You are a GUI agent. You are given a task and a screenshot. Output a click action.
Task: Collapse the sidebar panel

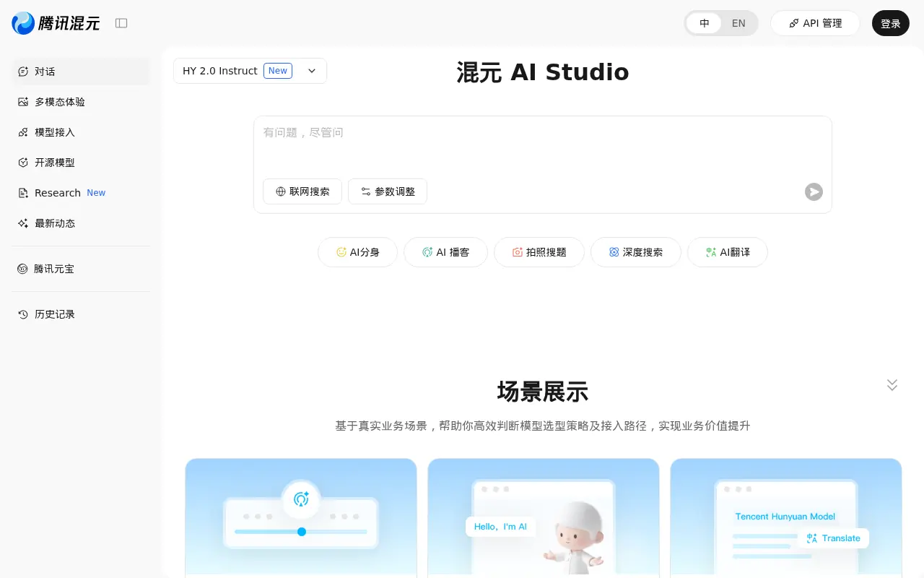coord(121,23)
